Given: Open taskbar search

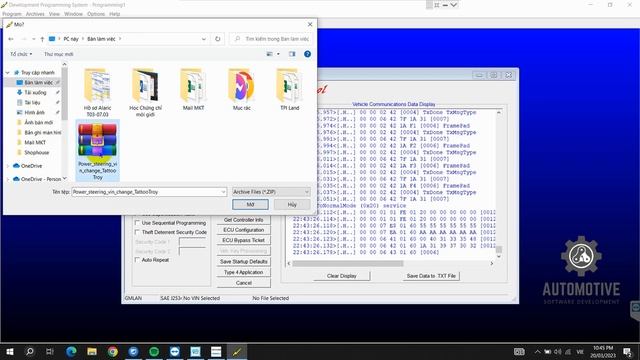Looking at the screenshot, I should [30, 351].
